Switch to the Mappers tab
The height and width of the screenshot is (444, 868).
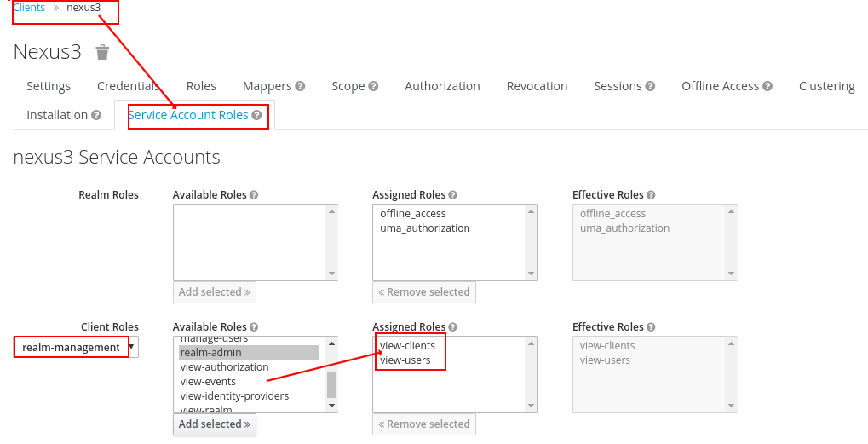267,86
